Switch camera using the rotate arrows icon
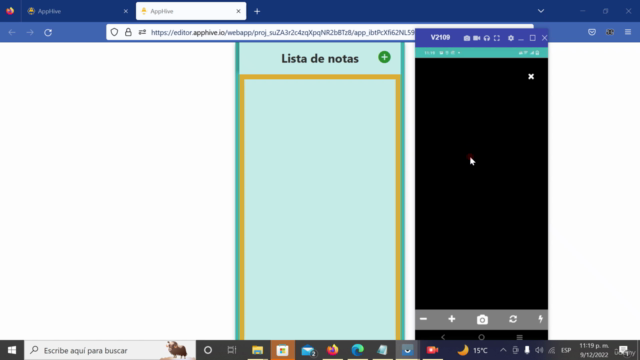 tap(513, 319)
